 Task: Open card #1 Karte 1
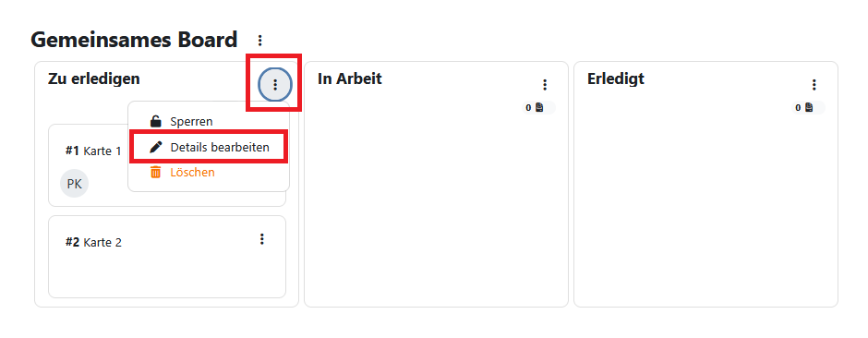click(x=93, y=151)
